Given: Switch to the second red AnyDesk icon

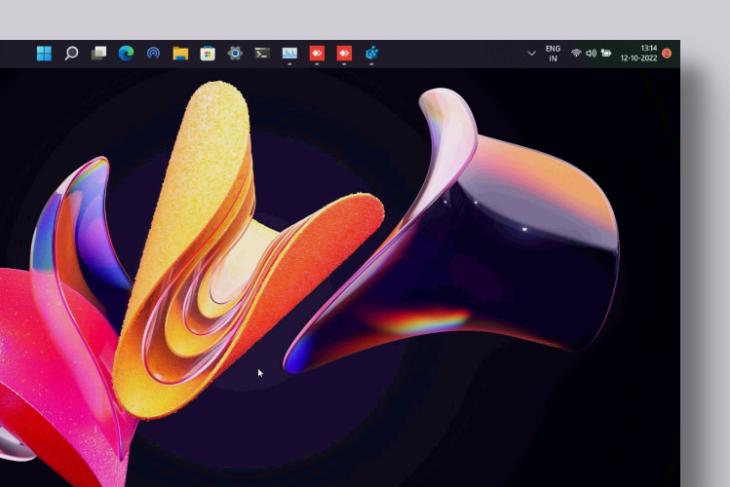Looking at the screenshot, I should pyautogui.click(x=344, y=54).
